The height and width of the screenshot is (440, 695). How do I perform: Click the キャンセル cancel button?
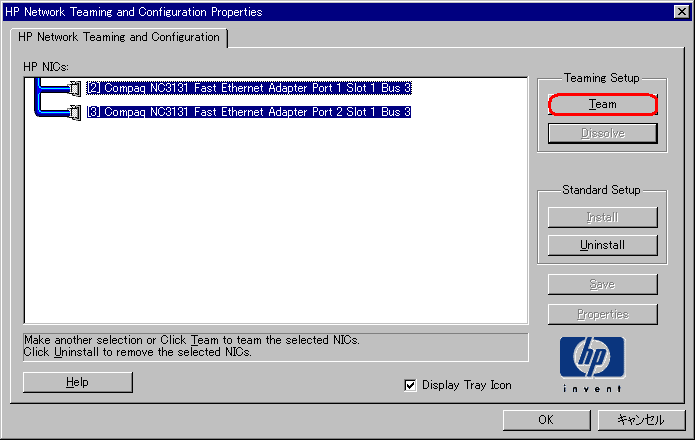point(641,420)
